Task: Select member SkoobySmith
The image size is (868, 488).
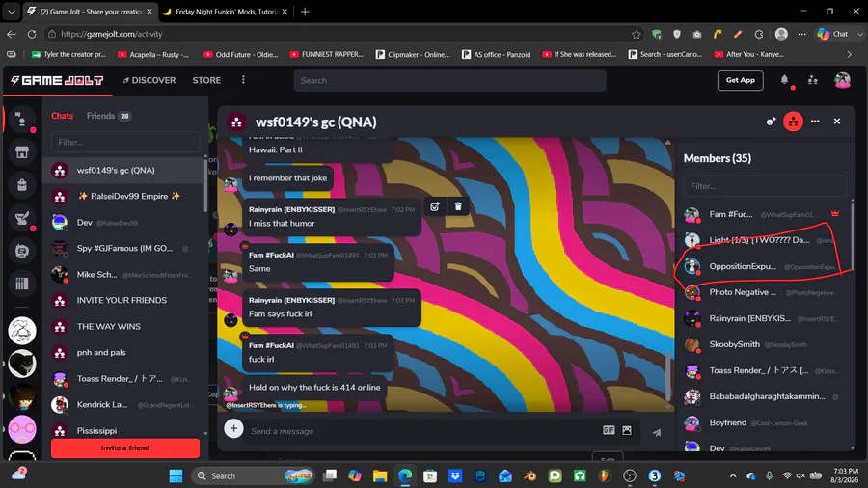Action: click(764, 344)
